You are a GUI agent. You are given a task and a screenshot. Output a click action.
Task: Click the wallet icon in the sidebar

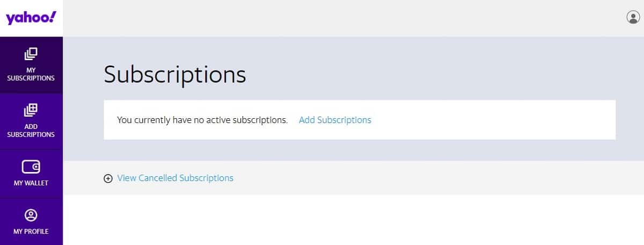click(x=31, y=167)
